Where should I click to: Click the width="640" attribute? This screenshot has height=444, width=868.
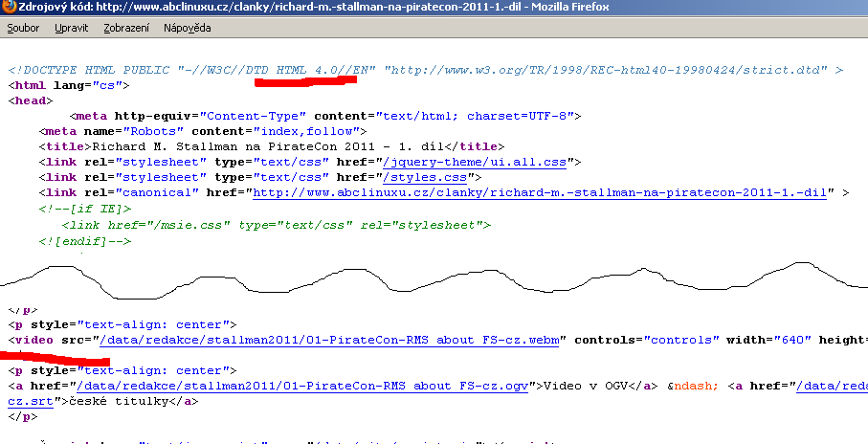(768, 340)
